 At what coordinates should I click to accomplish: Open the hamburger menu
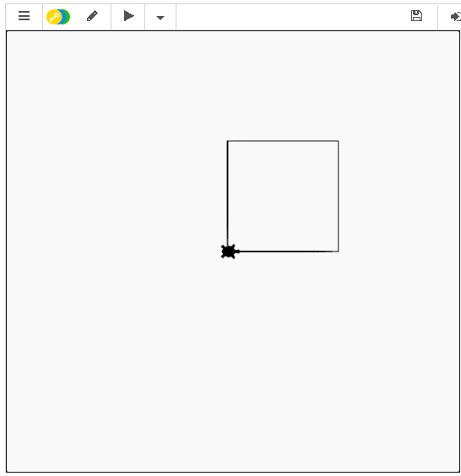point(24,16)
